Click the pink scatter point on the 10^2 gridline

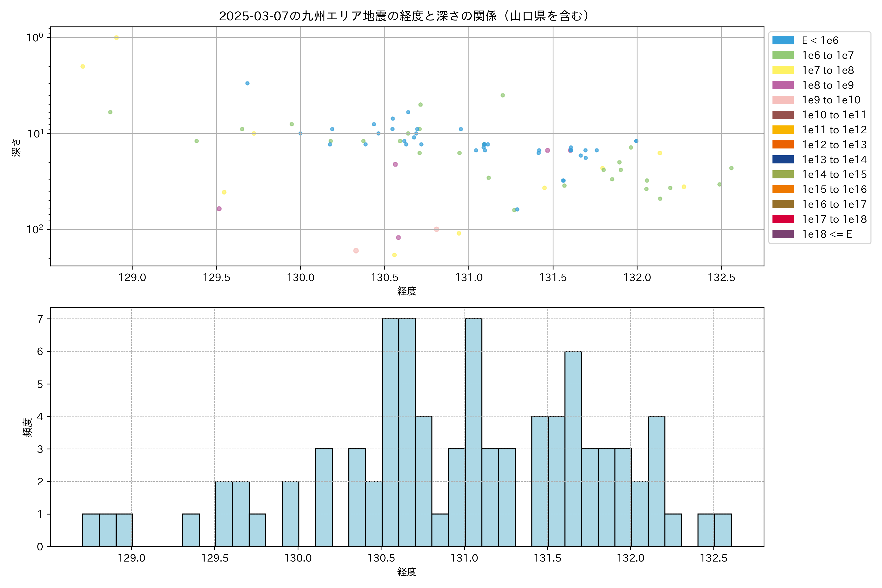tap(436, 229)
